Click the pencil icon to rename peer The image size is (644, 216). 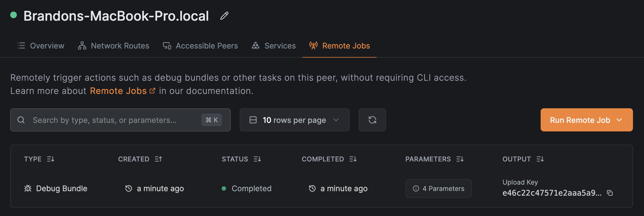click(x=224, y=16)
